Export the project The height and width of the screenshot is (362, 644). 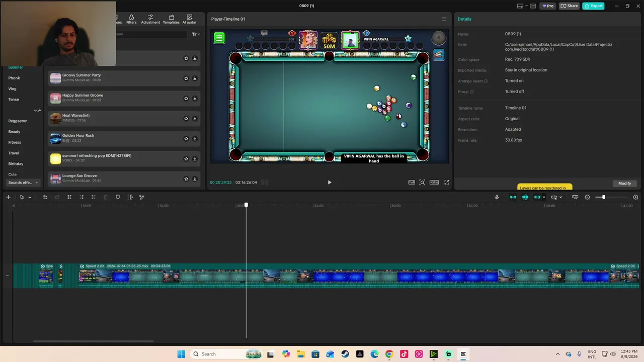[593, 6]
